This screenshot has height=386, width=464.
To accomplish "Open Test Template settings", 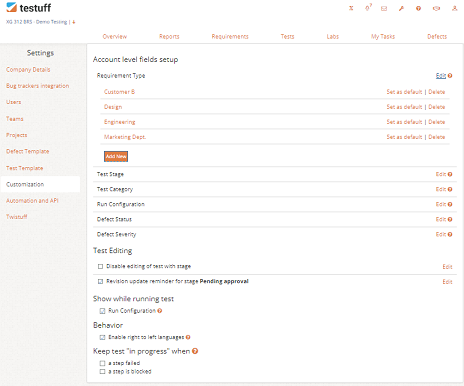I will [24, 168].
